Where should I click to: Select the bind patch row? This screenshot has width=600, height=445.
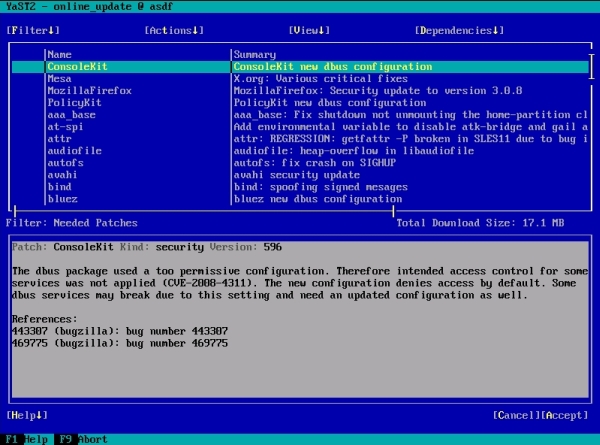point(300,187)
